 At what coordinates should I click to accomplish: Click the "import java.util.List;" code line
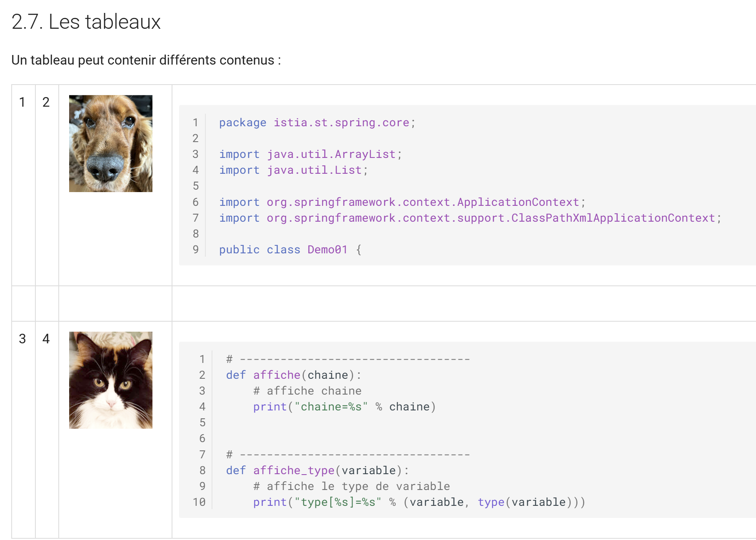pos(293,170)
